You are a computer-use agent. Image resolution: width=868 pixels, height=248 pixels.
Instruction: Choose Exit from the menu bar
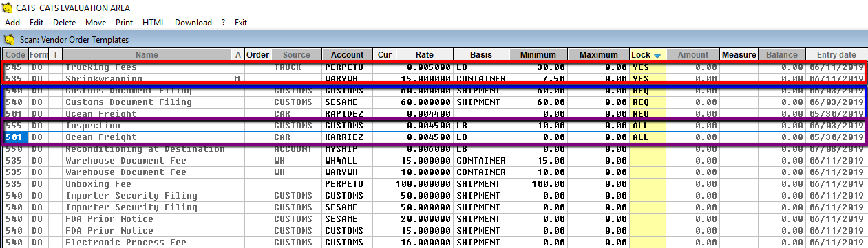click(241, 22)
